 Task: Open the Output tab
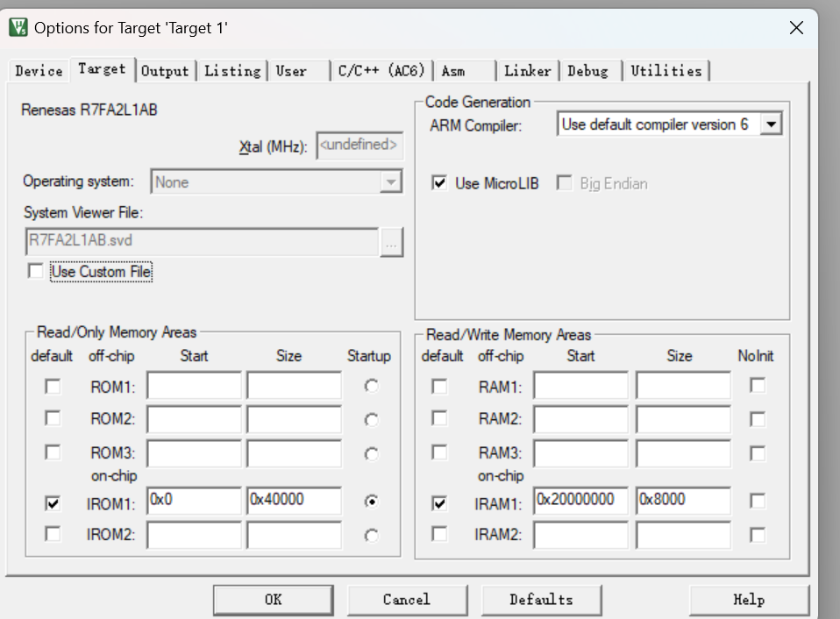(x=165, y=71)
